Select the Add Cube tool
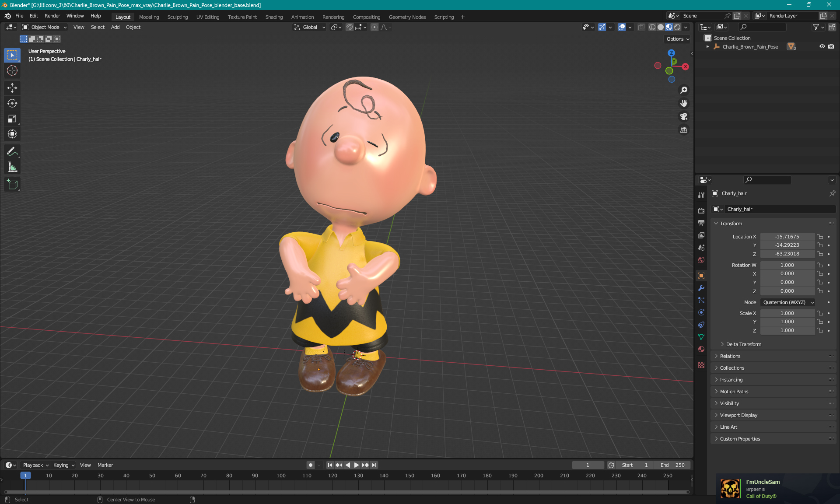The height and width of the screenshot is (504, 840). point(12,185)
